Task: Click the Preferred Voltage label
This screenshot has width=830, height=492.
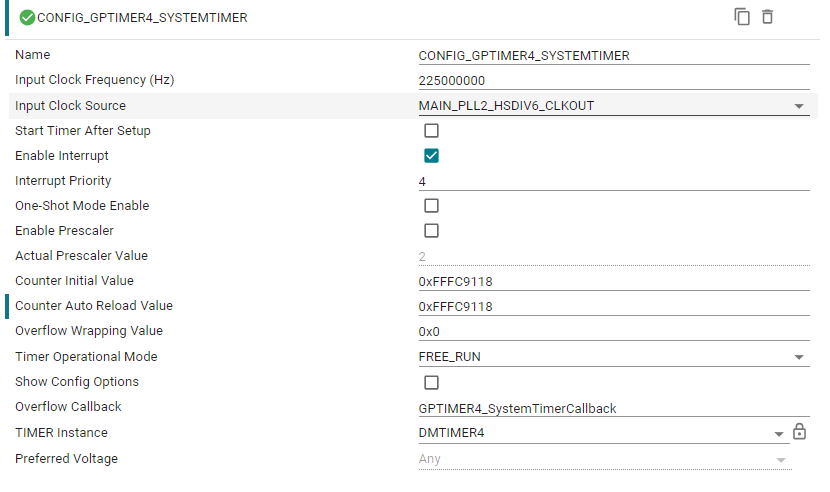Action: [x=66, y=459]
